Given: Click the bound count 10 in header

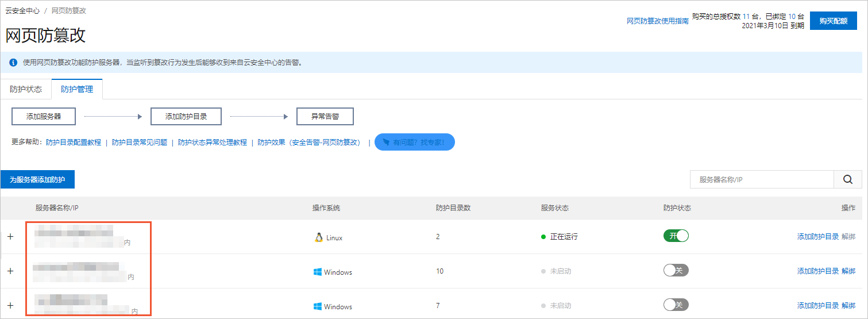Looking at the screenshot, I should coord(792,17).
